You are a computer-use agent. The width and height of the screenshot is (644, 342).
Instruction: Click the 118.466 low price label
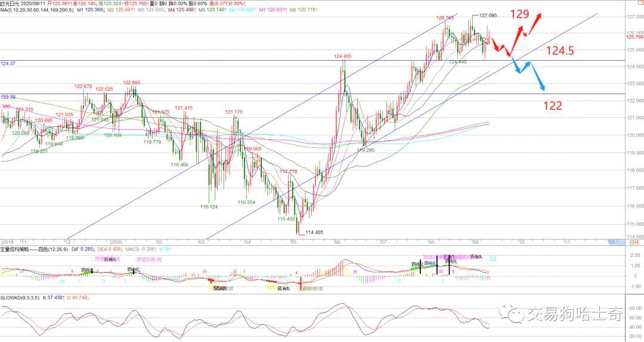179,164
